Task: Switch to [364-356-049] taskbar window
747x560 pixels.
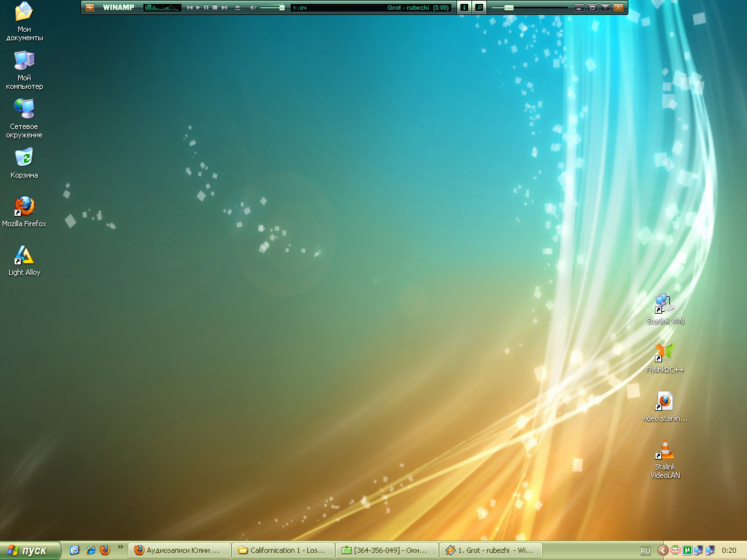Action: click(388, 550)
